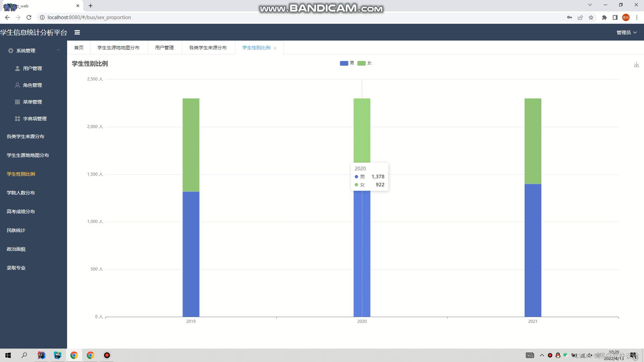Click the 2021 x-axis label
644x362 pixels.
533,321
